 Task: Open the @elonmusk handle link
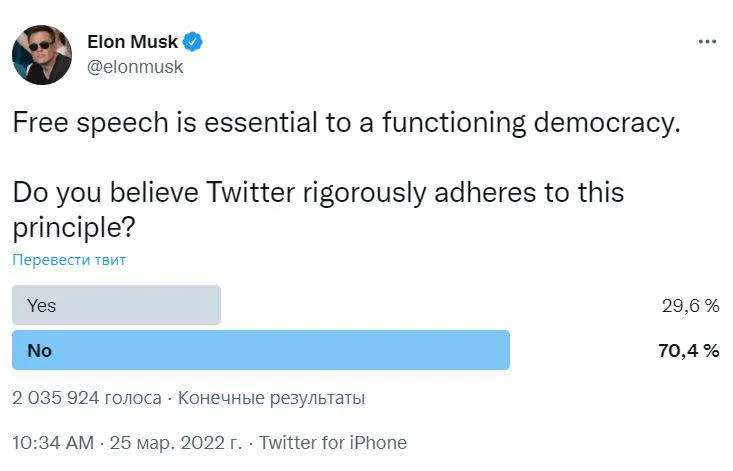tap(135, 67)
